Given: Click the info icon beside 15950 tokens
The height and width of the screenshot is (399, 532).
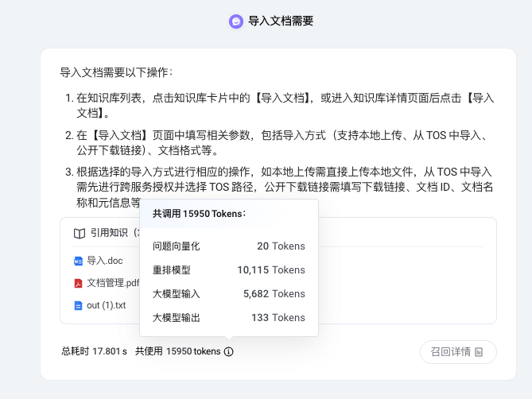Looking at the screenshot, I should 229,351.
